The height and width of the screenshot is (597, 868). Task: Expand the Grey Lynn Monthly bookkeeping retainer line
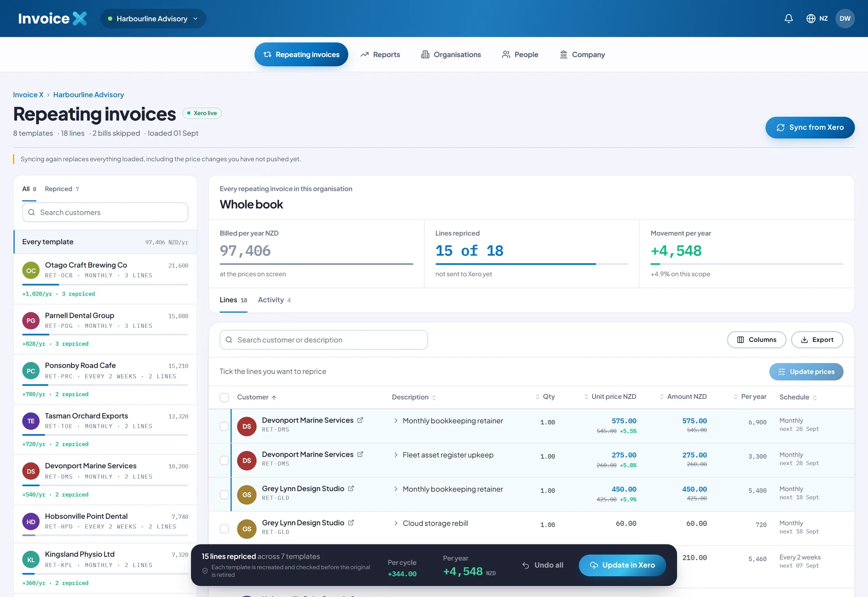(x=396, y=489)
